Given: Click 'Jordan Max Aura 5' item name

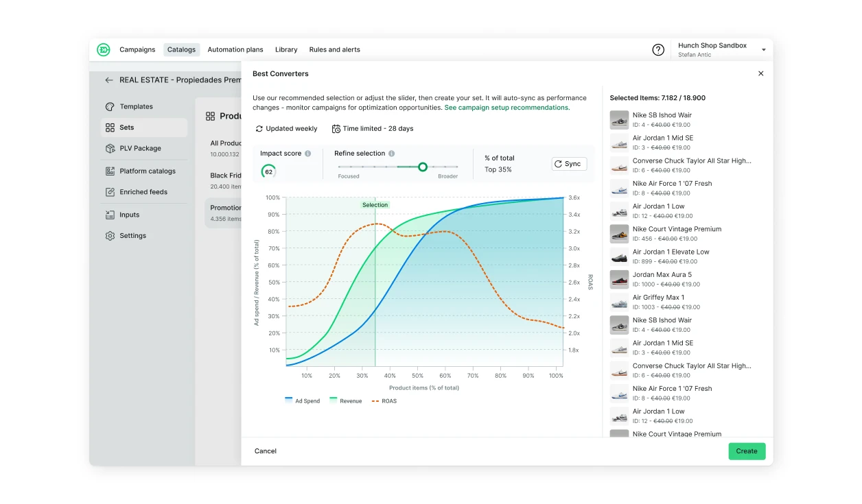Looking at the screenshot, I should 662,275.
